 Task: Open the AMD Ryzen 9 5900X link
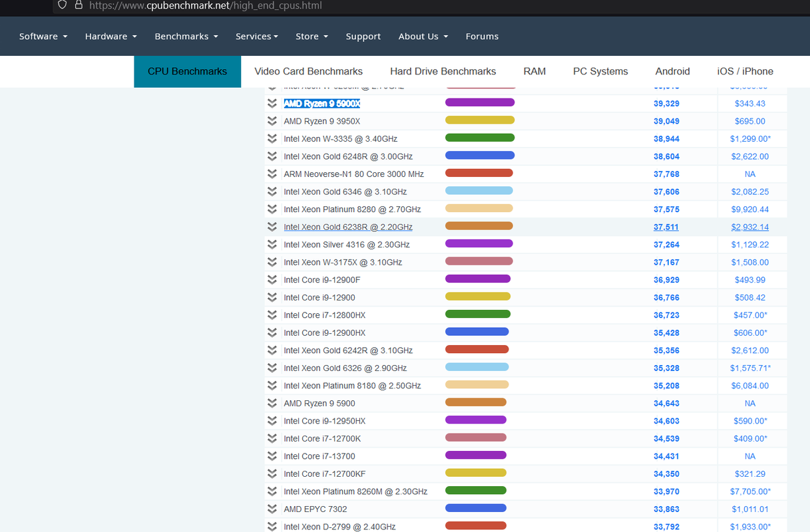point(322,104)
